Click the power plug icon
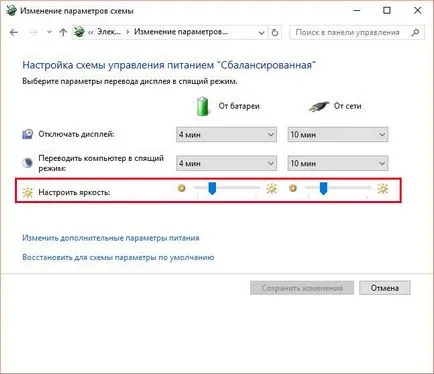The image size is (434, 374). (x=319, y=106)
